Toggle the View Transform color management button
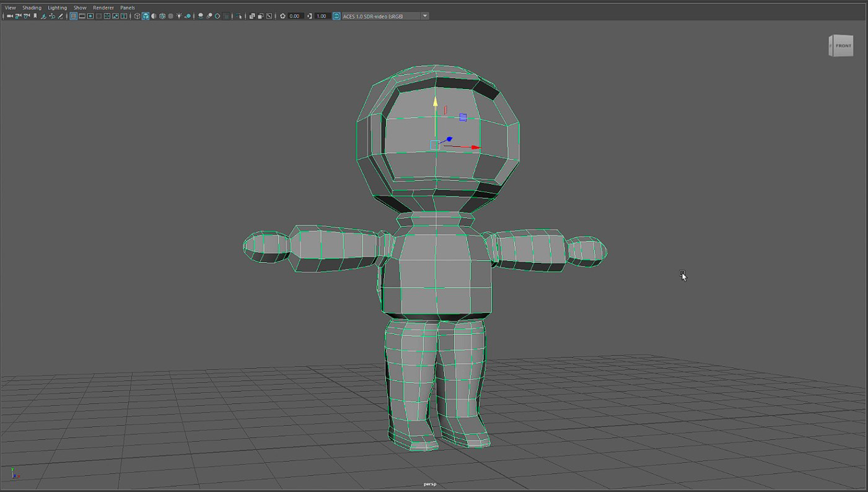This screenshot has width=868, height=492. pyautogui.click(x=336, y=16)
